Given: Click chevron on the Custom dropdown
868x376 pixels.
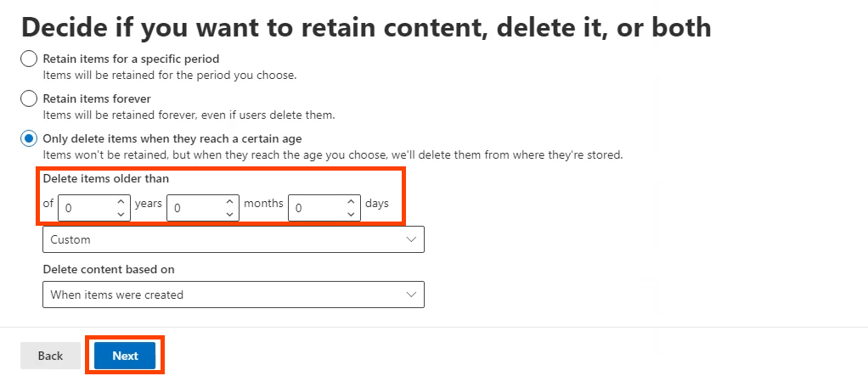Looking at the screenshot, I should pos(412,240).
